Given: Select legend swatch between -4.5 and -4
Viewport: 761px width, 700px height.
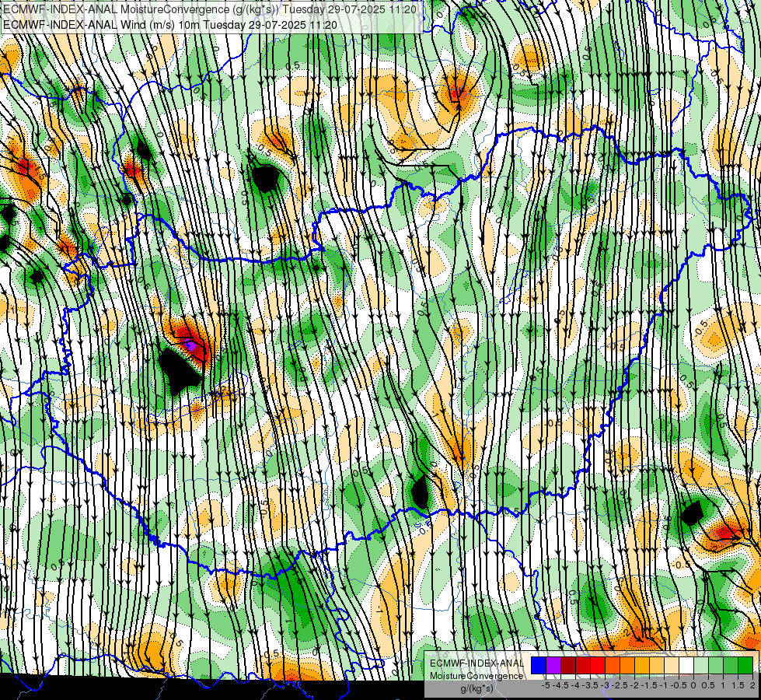Looking at the screenshot, I should 568,665.
